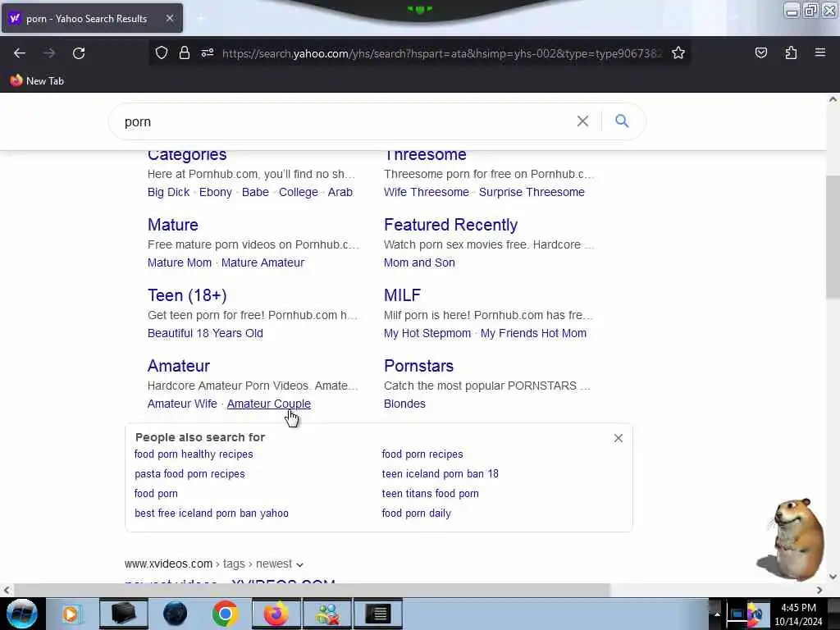Click the scroll right arrow
The image size is (840, 630).
pos(819,590)
